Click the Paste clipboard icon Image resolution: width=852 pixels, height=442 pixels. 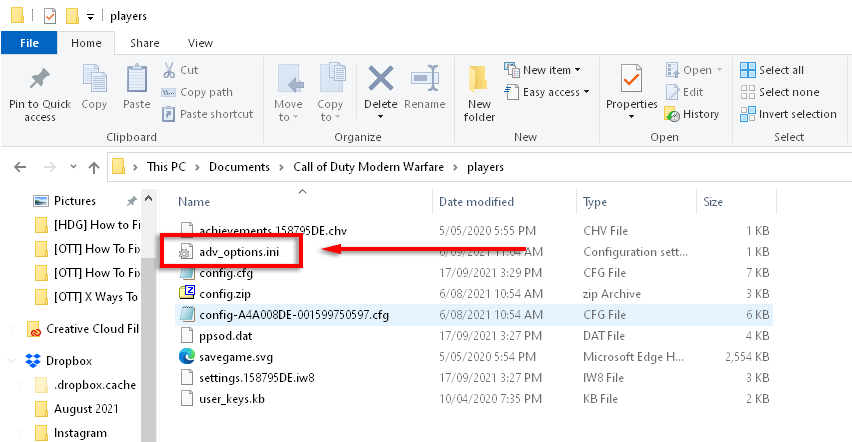pos(137,80)
